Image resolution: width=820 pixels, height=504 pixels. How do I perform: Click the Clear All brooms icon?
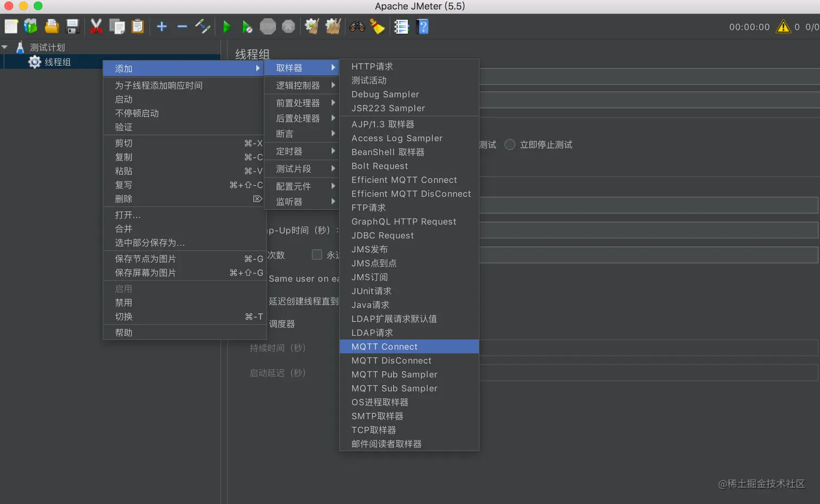[x=332, y=27]
